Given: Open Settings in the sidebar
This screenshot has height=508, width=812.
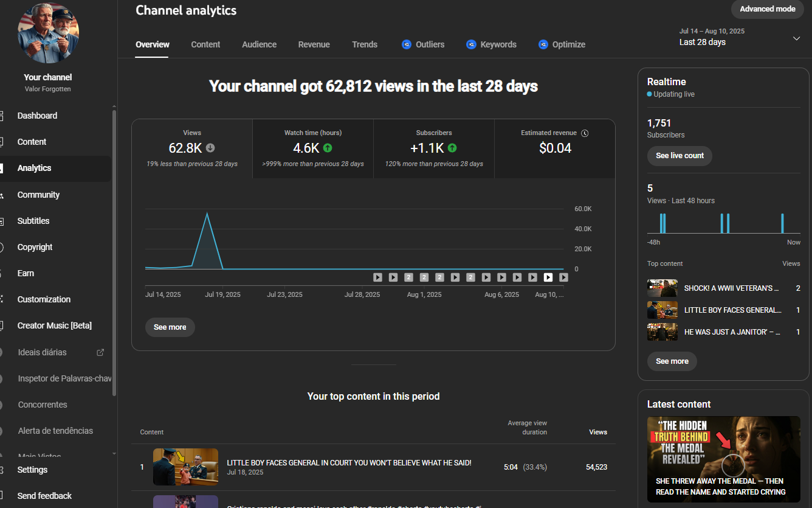Looking at the screenshot, I should [55, 470].
